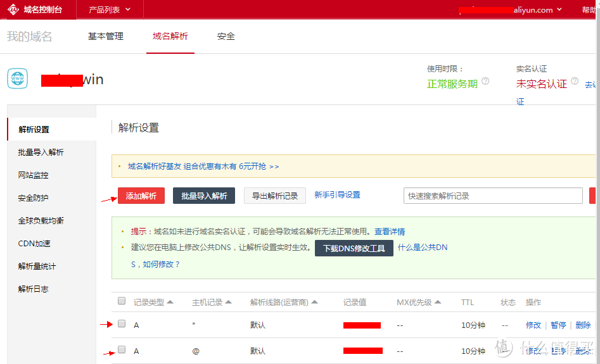Switch to 基本管理 tab

click(106, 36)
